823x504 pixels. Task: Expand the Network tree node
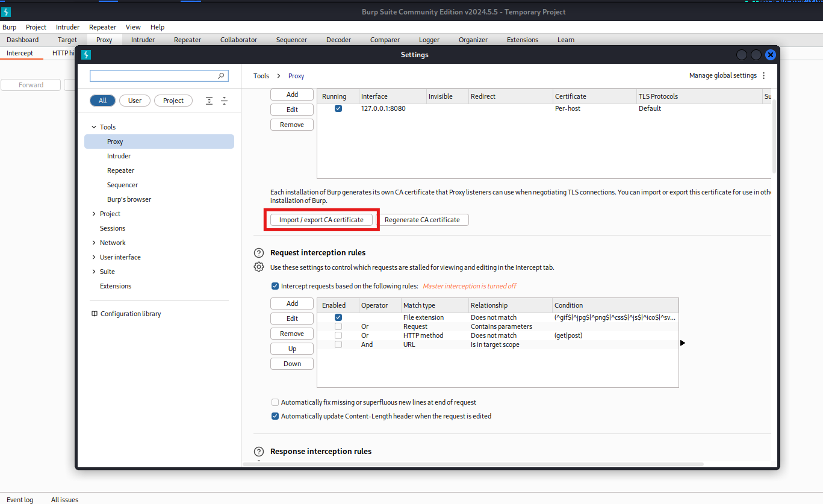[94, 243]
